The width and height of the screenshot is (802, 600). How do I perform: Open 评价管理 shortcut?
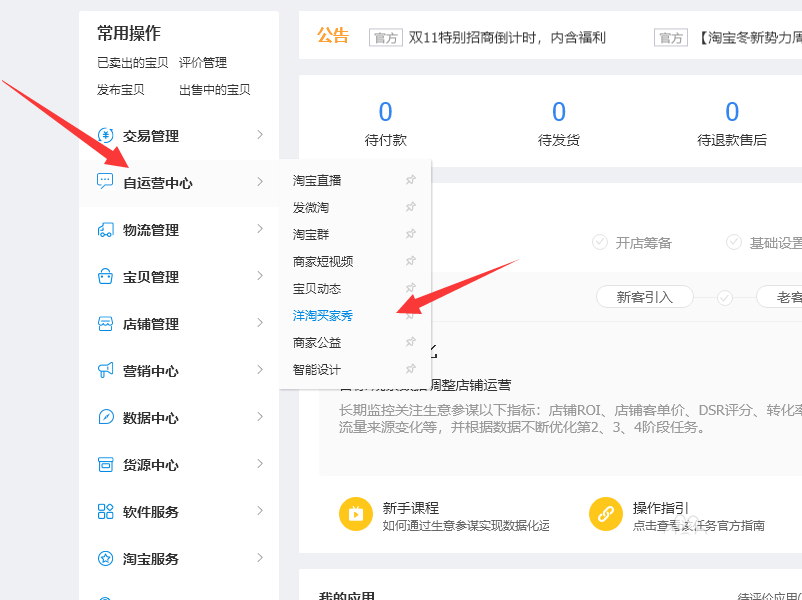pyautogui.click(x=203, y=63)
